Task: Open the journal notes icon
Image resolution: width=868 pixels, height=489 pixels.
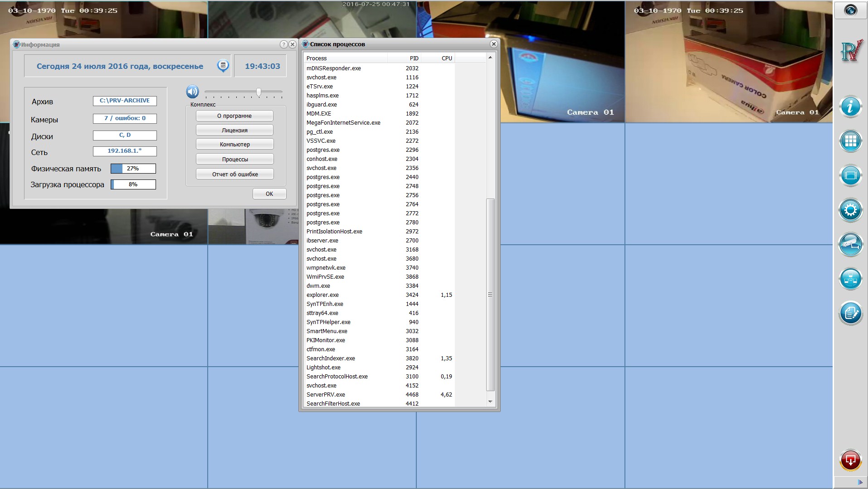Action: (x=850, y=313)
